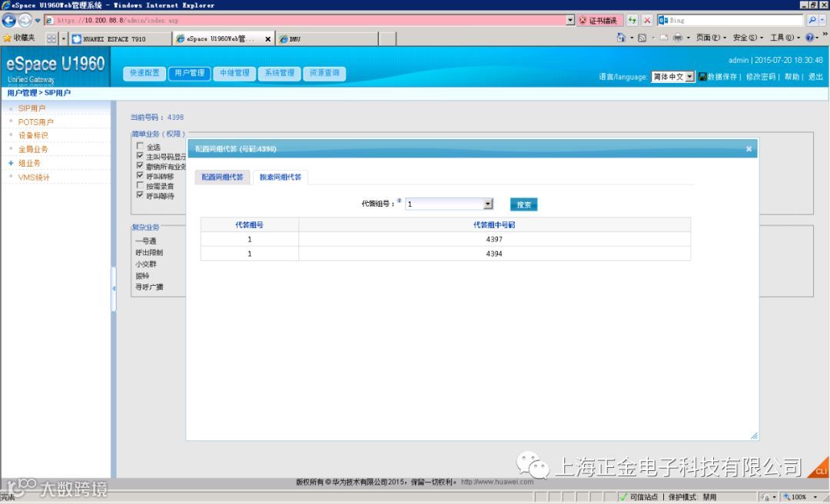Uncheck the 呼叫等待 call waiting checkbox
The image size is (830, 504).
(140, 195)
